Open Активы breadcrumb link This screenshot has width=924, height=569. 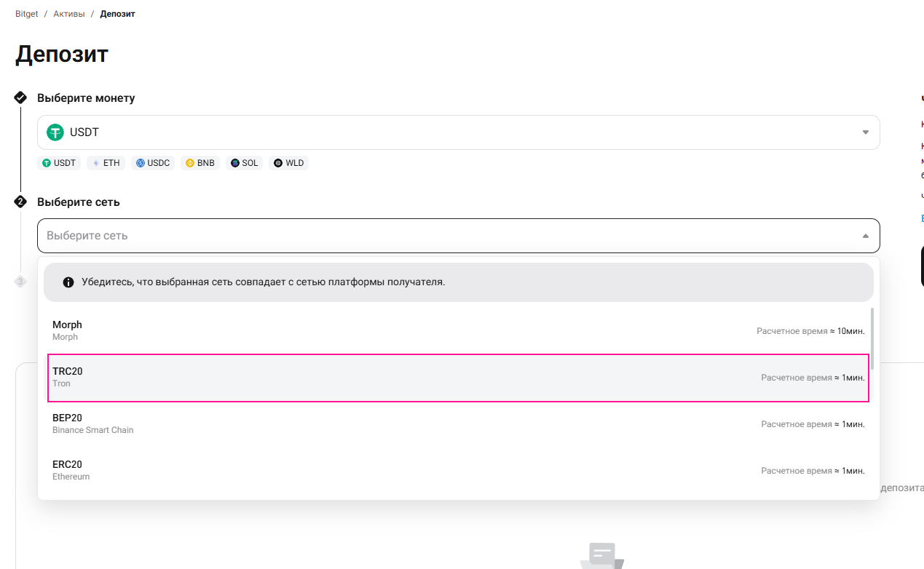69,14
